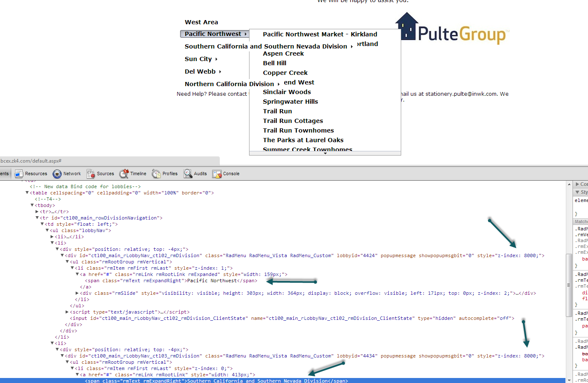Open the Resources tab in DevTools
Screen dimensions: 588x383
[x=31, y=174]
